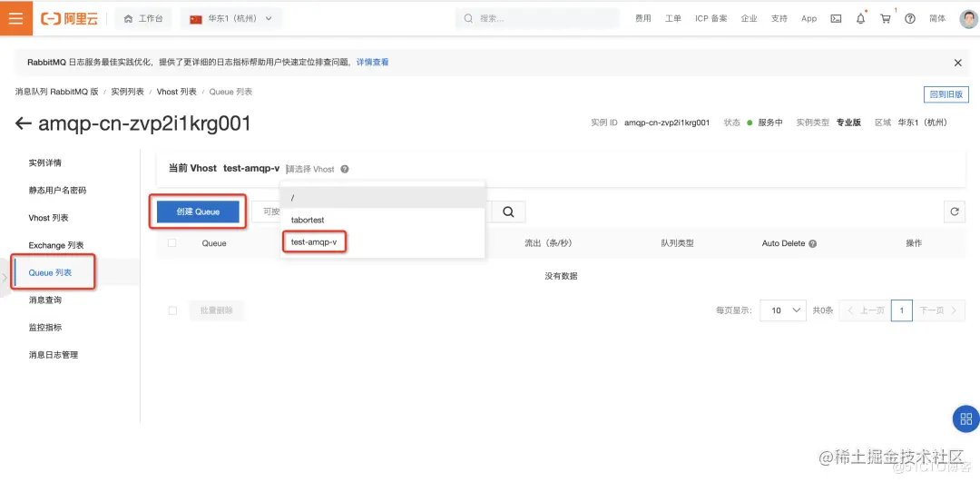Click the back arrow beside instance name
The width and height of the screenshot is (980, 482).
(x=23, y=123)
